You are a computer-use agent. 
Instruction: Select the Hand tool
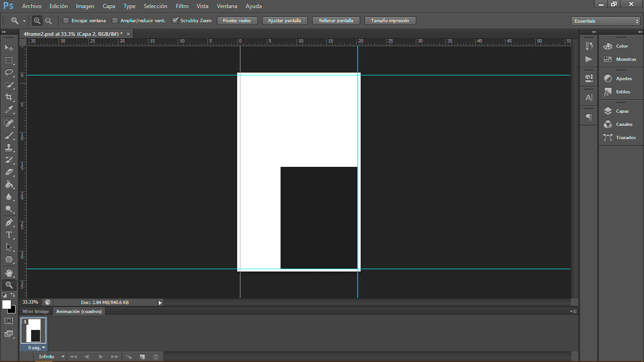coord(9,273)
